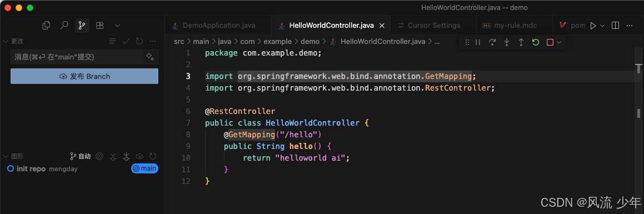
Task: Click example in the breadcrumb
Action: tap(278, 42)
